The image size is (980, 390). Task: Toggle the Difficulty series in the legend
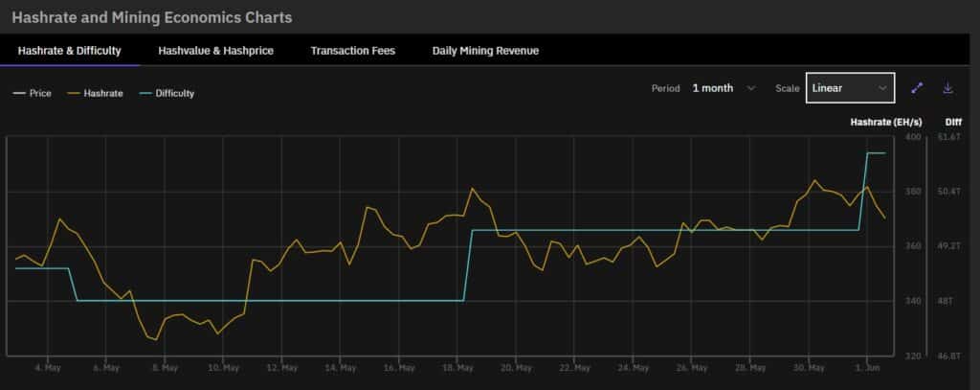167,93
